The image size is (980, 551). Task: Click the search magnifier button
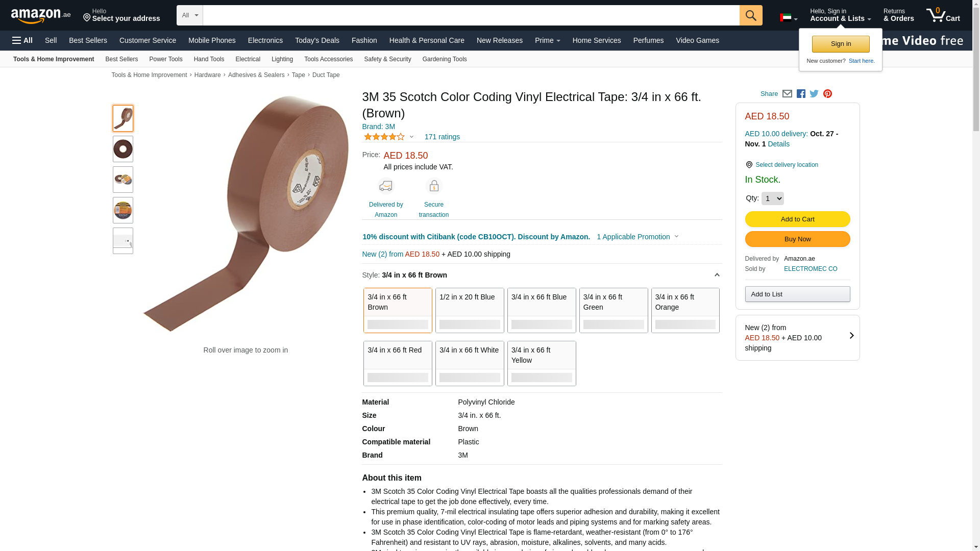point(750,15)
